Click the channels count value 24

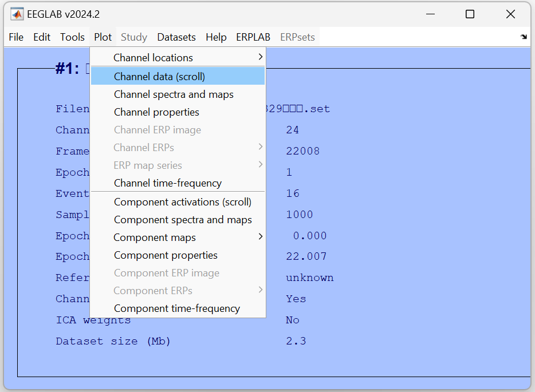(x=292, y=129)
